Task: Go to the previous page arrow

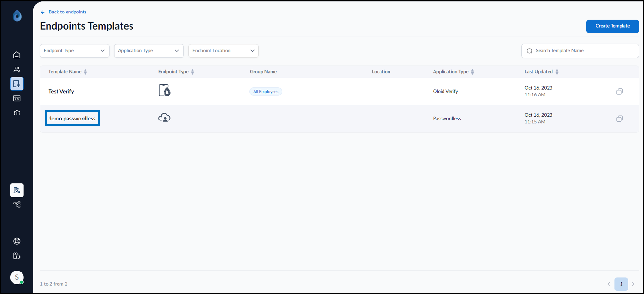Action: point(609,284)
